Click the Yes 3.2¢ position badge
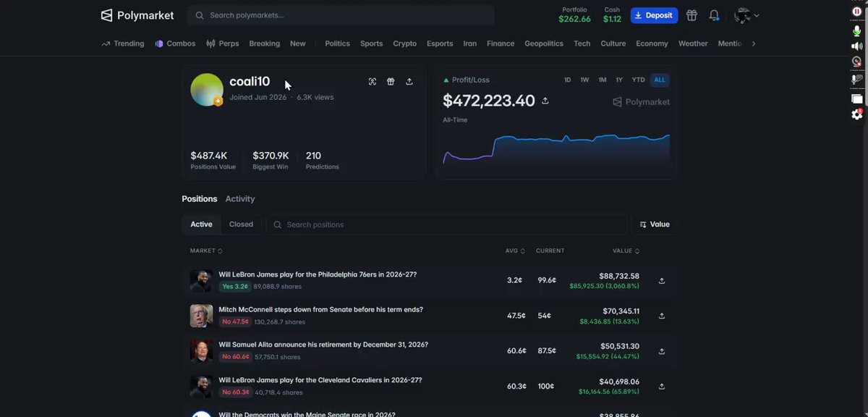The image size is (868, 417). [x=235, y=287]
